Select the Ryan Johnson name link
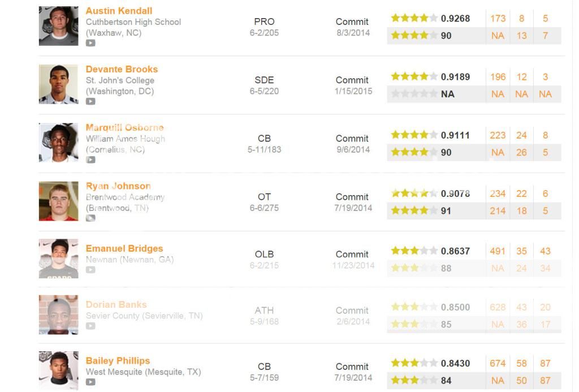The height and width of the screenshot is (392, 579). [x=118, y=186]
